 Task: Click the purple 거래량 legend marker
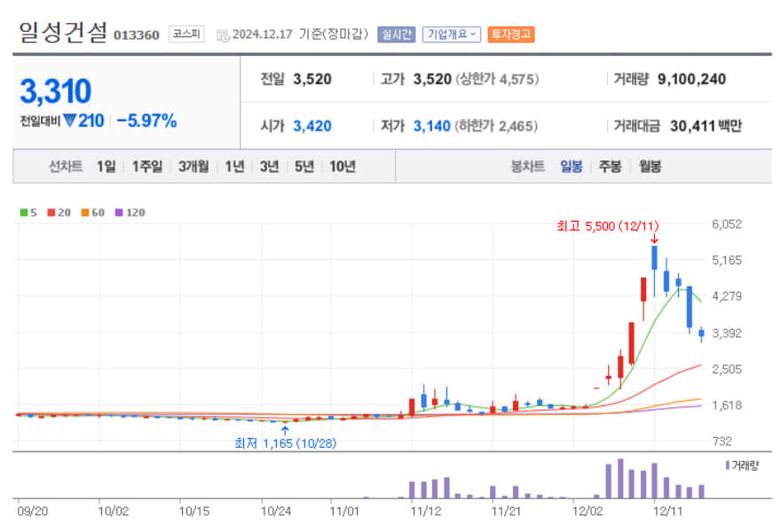[x=728, y=465]
